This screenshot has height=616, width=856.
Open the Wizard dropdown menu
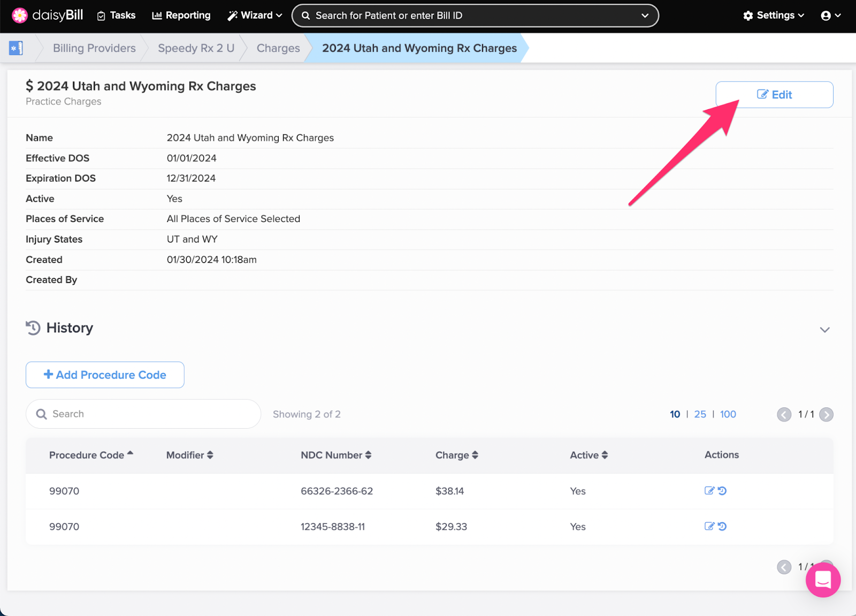(x=255, y=16)
